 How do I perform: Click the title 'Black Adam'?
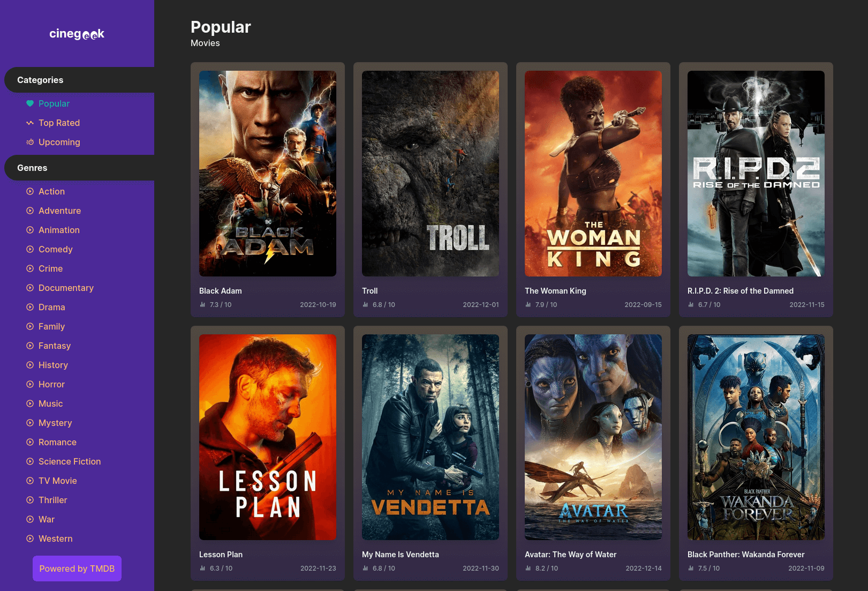(x=221, y=291)
